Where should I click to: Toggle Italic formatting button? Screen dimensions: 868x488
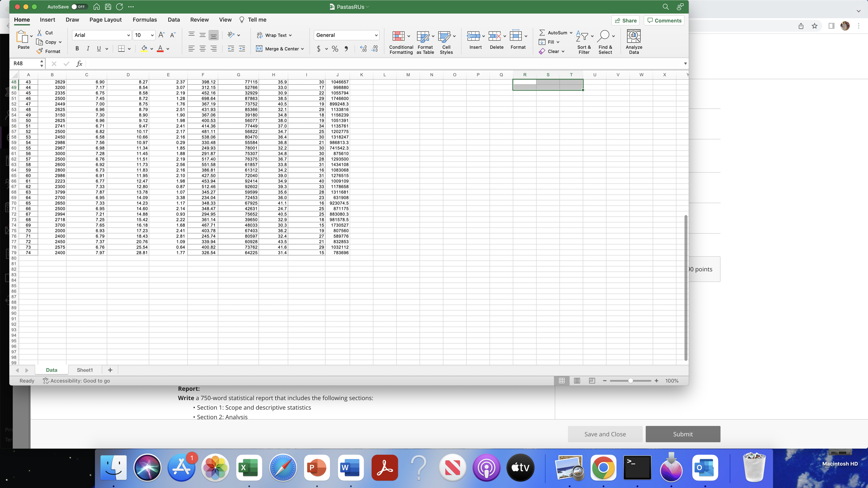(x=88, y=48)
